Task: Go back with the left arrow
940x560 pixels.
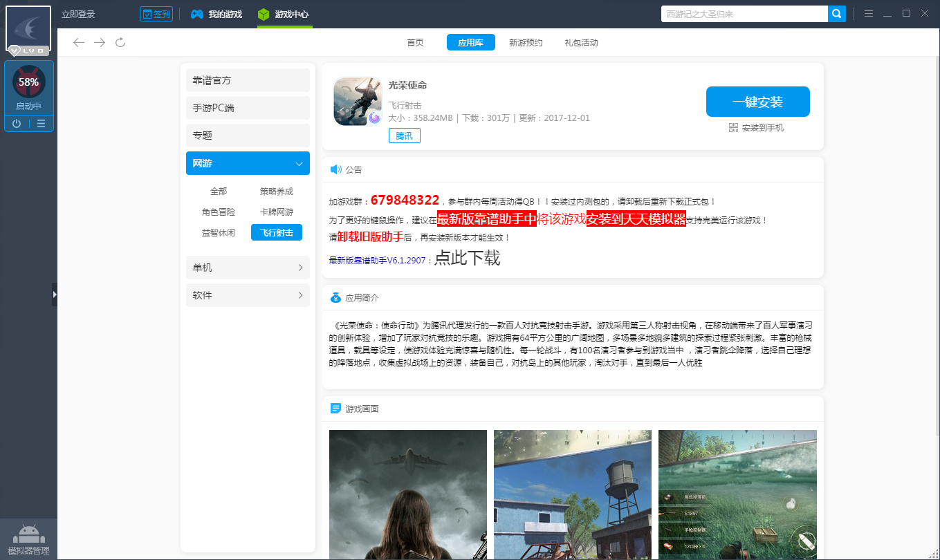Action: coord(79,43)
